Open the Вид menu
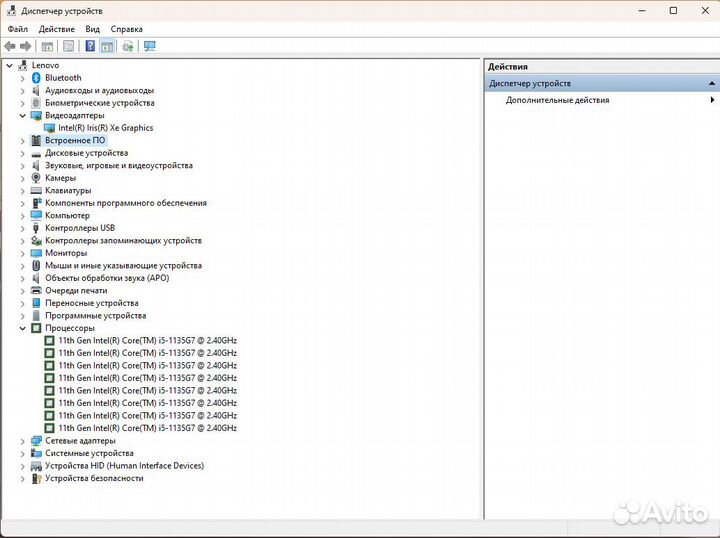 click(x=92, y=29)
